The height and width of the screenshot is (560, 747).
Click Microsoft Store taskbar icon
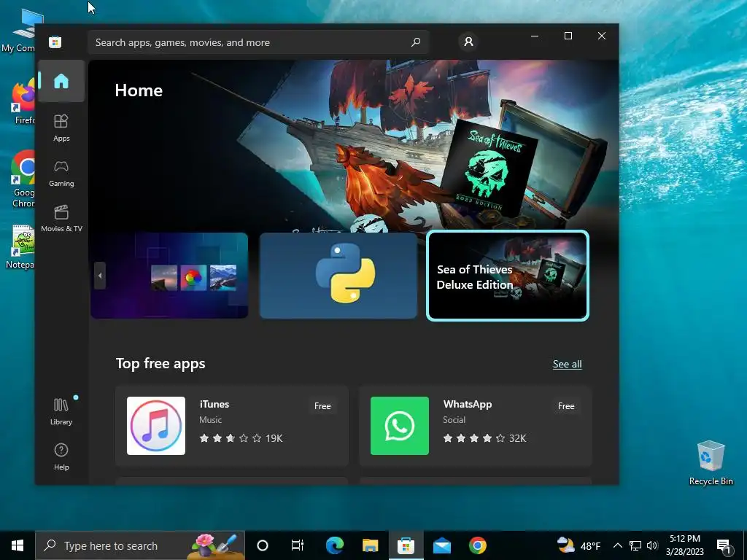(406, 545)
